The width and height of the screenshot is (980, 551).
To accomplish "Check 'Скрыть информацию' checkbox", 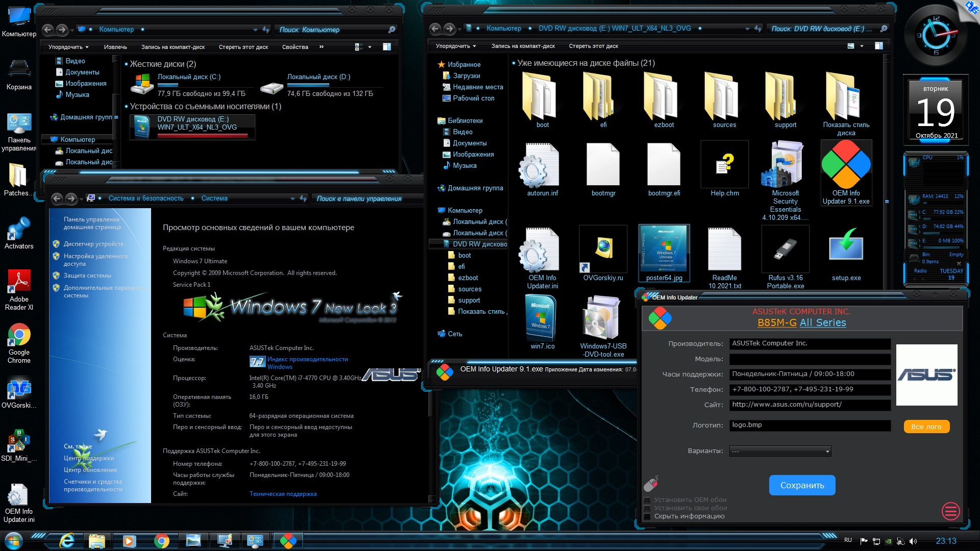I will point(647,516).
